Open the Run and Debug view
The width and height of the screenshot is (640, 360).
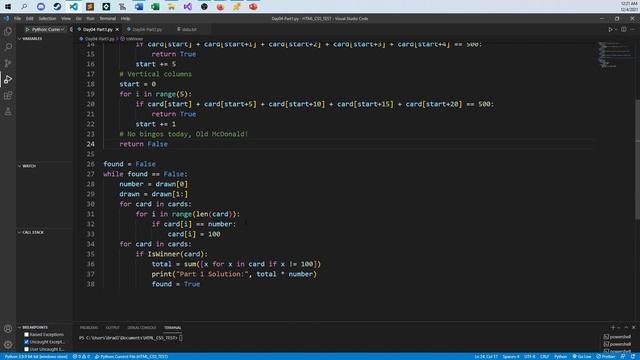[x=8, y=79]
